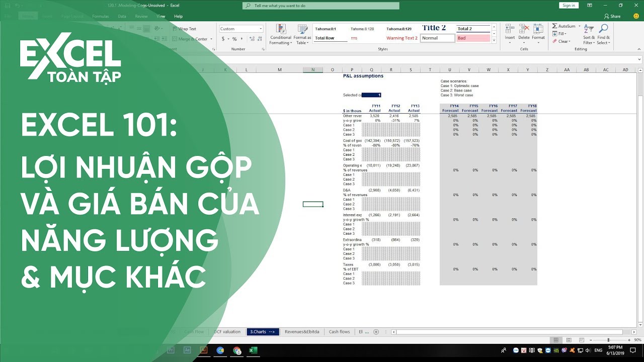Switch to Cash flows sheet
This screenshot has width=644, height=362.
339,332
